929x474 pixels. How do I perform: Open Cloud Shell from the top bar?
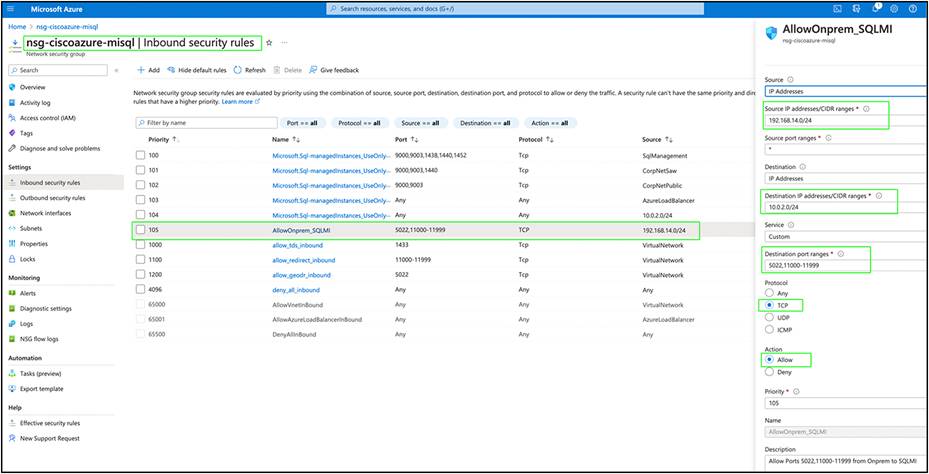(x=837, y=9)
